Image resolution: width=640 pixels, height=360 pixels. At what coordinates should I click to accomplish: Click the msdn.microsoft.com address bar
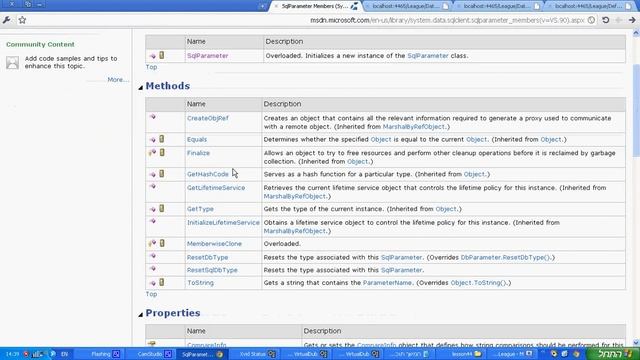(x=447, y=20)
